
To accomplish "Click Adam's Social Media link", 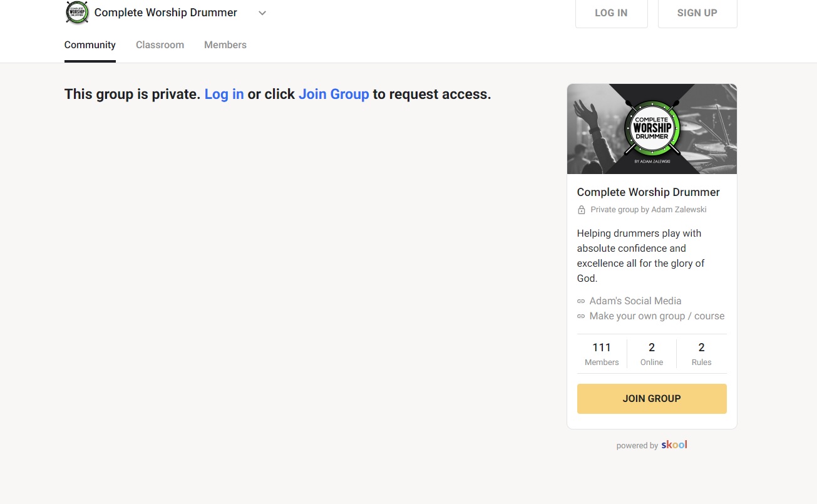I will tap(635, 301).
